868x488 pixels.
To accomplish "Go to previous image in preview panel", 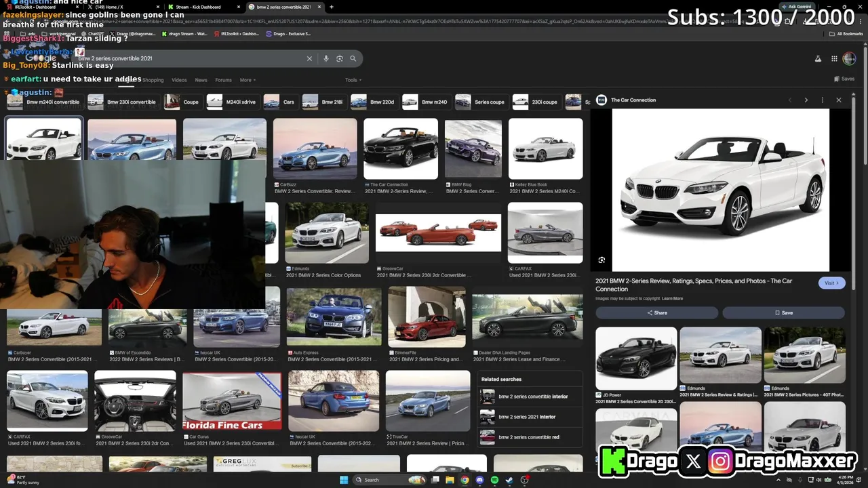I will pyautogui.click(x=790, y=100).
